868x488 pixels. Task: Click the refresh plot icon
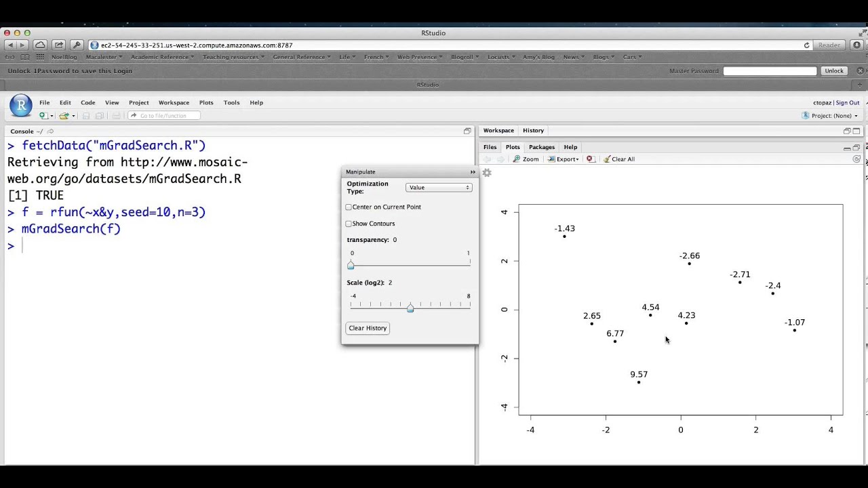[856, 159]
